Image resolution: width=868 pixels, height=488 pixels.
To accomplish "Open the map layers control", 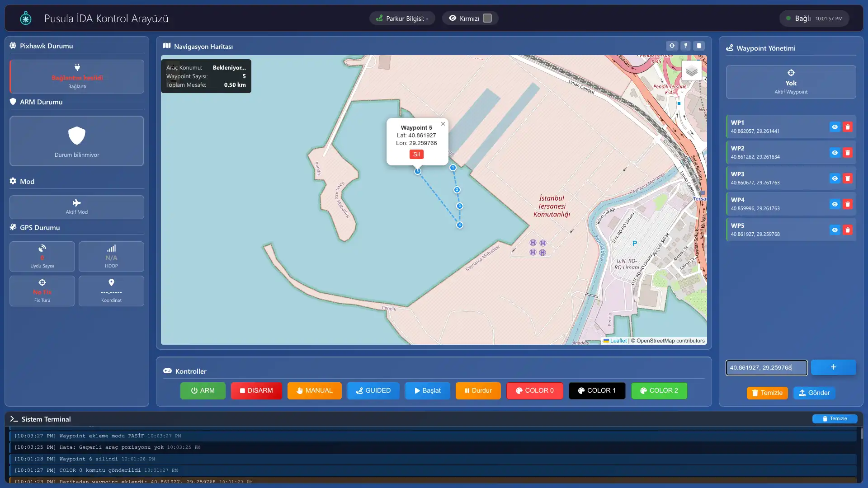I will (691, 71).
